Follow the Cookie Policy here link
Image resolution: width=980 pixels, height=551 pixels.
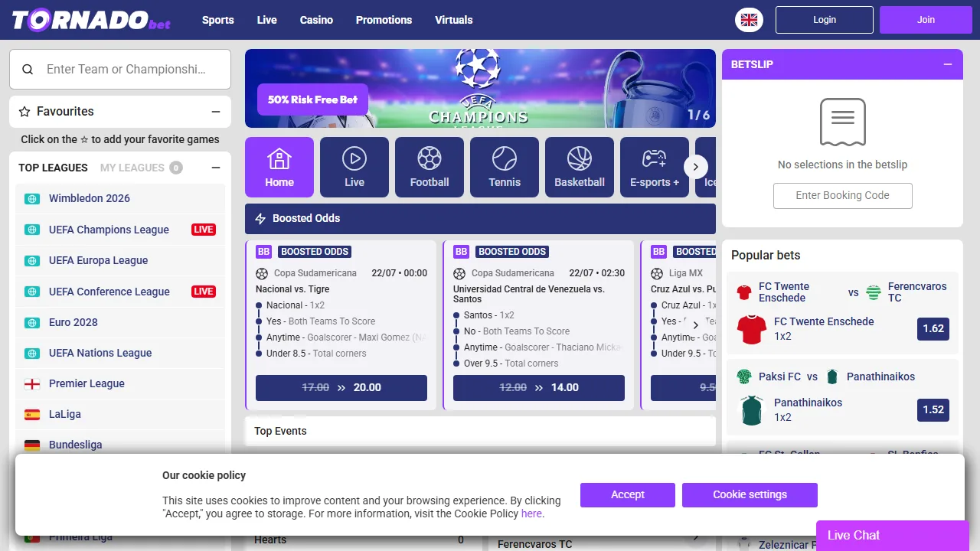point(531,514)
